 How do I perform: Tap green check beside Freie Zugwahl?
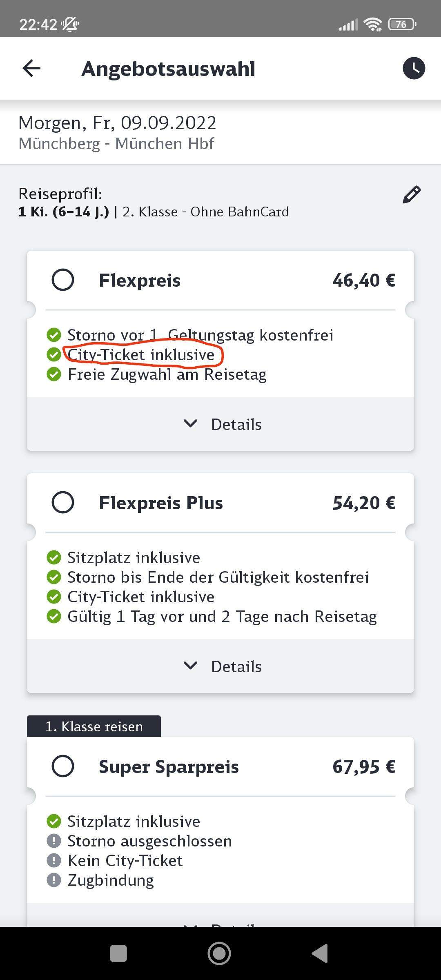pos(54,374)
